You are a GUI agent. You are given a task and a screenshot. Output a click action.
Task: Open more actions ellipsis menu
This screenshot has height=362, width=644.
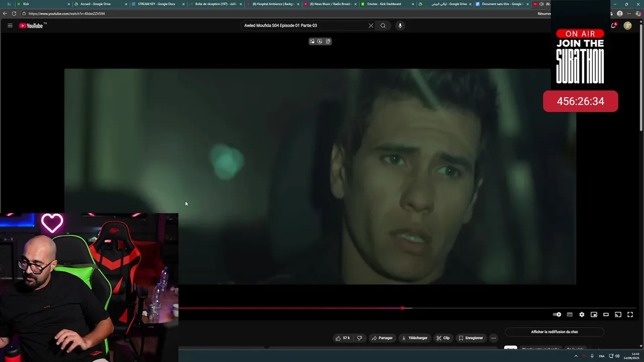[494, 338]
